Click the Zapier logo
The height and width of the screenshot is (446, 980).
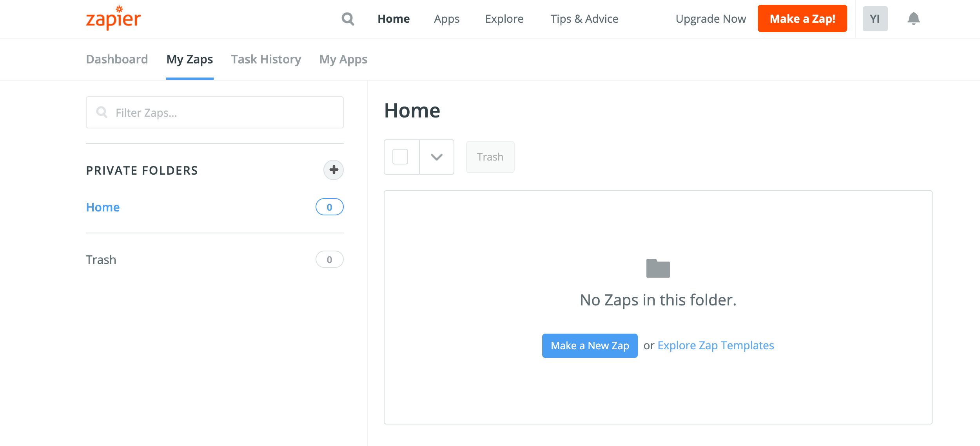pos(113,18)
